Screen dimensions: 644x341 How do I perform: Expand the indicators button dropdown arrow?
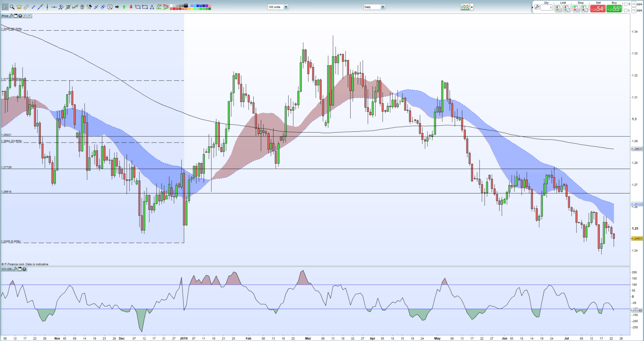click(x=472, y=7)
